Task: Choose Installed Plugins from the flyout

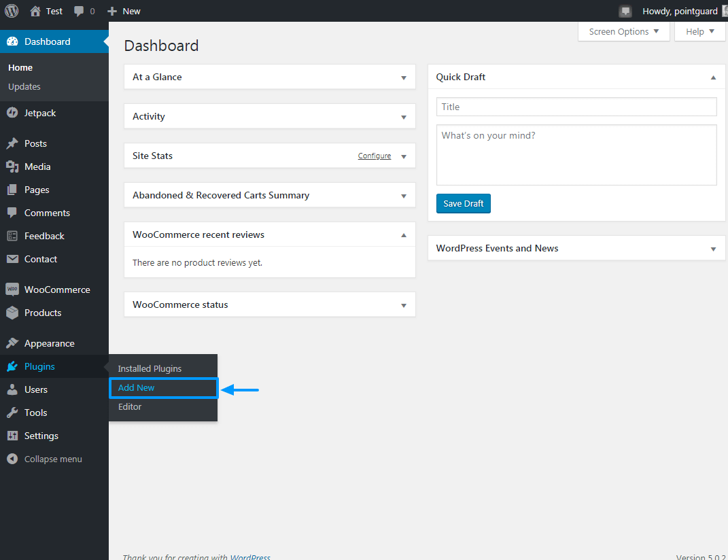Action: pyautogui.click(x=150, y=368)
